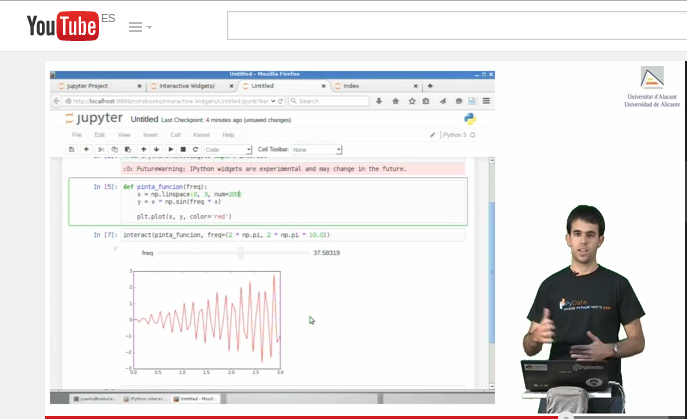This screenshot has height=419, width=687.
Task: Click the interact code cell In [7]
Action: pos(293,235)
